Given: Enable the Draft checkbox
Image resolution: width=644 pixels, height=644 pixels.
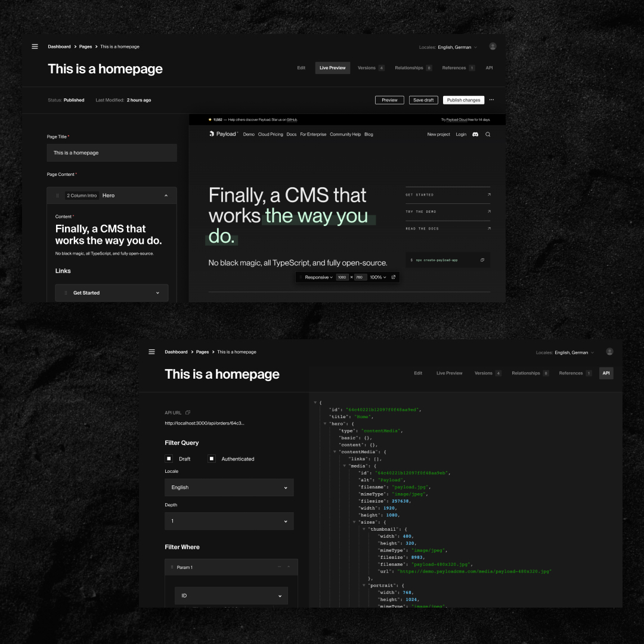Looking at the screenshot, I should [169, 459].
